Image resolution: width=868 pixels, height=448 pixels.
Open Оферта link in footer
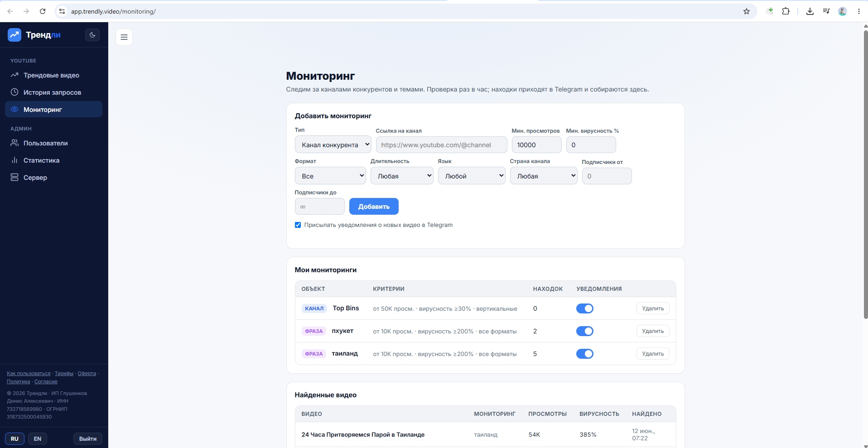87,373
